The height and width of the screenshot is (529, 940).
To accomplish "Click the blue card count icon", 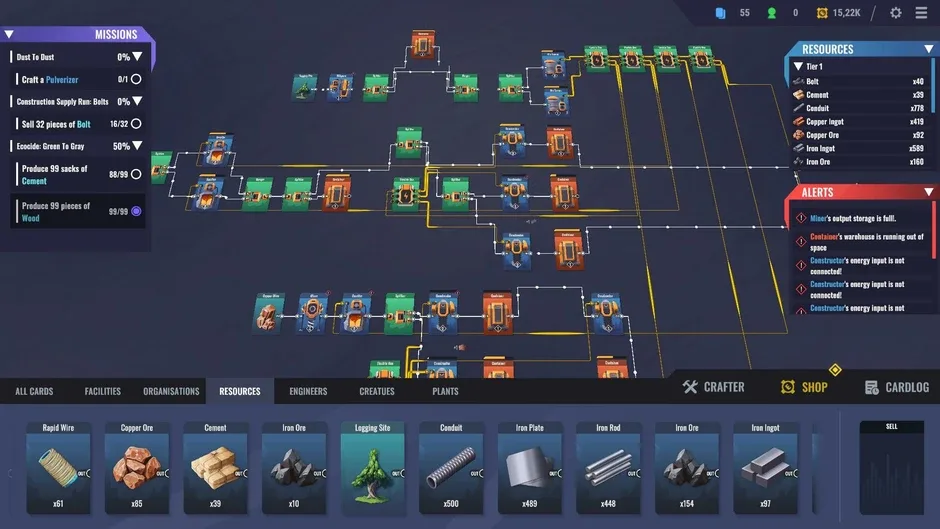I will 720,13.
